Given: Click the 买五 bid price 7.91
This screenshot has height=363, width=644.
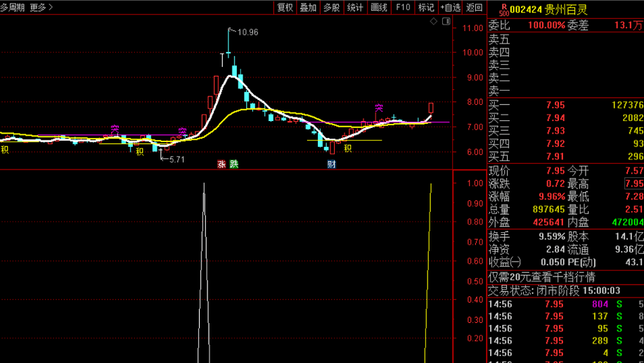Looking at the screenshot, I should tap(555, 156).
